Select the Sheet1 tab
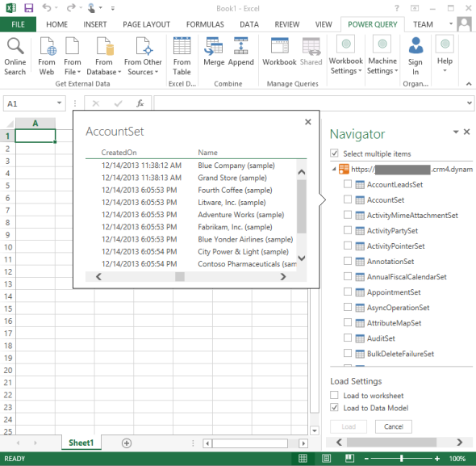The height and width of the screenshot is (466, 476). tap(81, 443)
